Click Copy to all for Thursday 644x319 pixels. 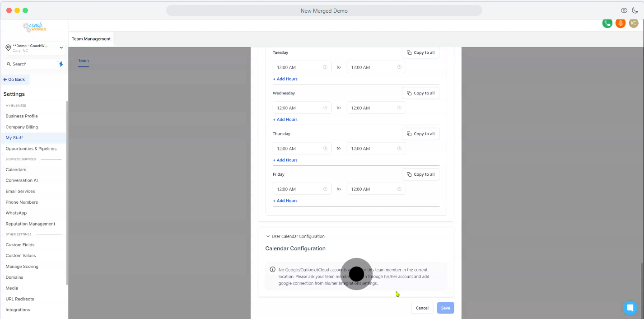(x=420, y=134)
